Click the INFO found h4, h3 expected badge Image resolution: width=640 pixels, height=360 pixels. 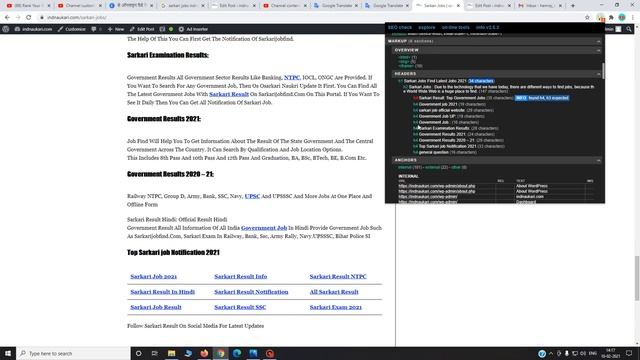[542, 98]
